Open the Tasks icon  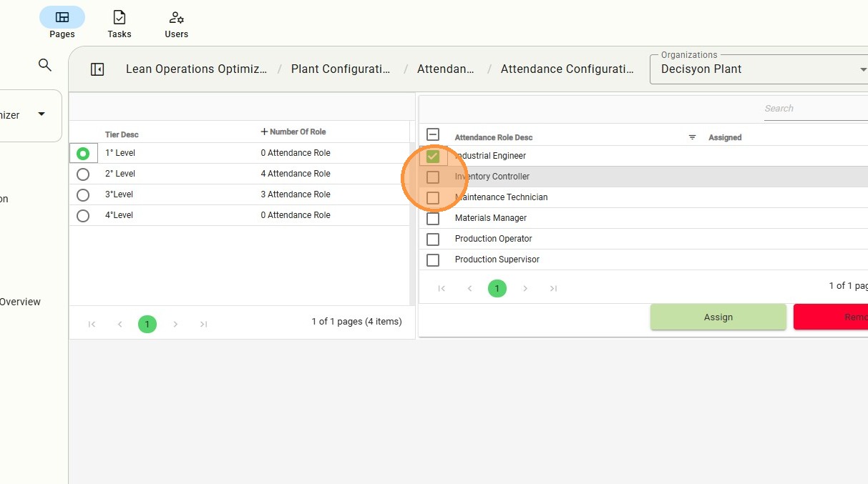pyautogui.click(x=120, y=18)
